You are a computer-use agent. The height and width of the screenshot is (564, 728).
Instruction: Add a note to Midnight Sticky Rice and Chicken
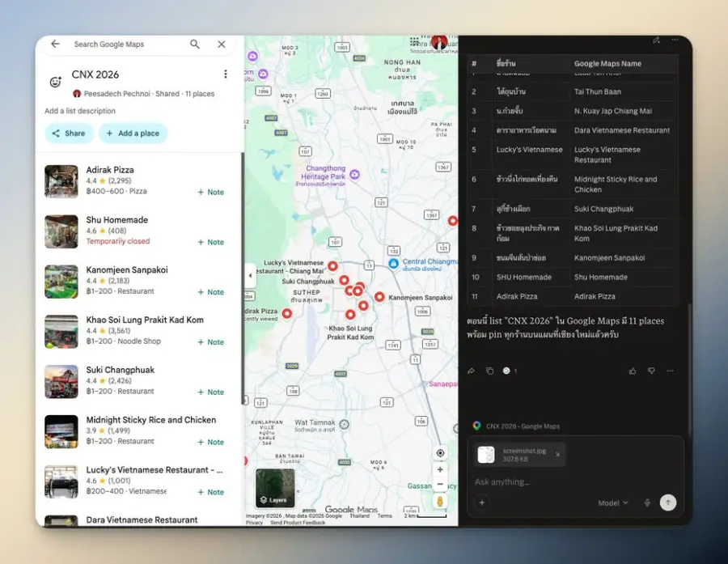tap(211, 442)
